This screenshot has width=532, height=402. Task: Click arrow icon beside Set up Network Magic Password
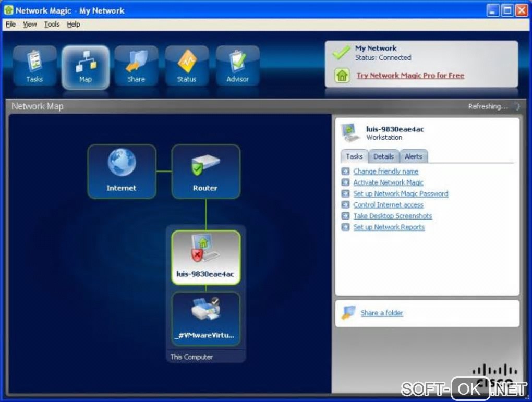point(345,194)
